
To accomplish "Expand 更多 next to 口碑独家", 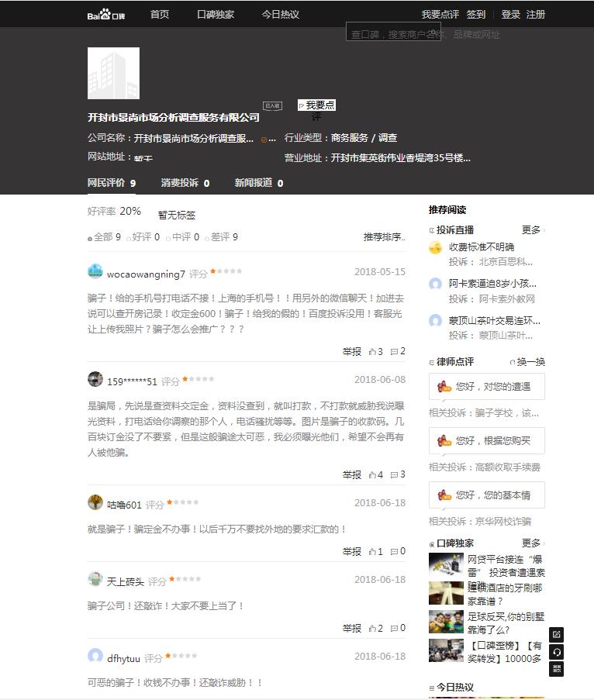I will pos(534,543).
